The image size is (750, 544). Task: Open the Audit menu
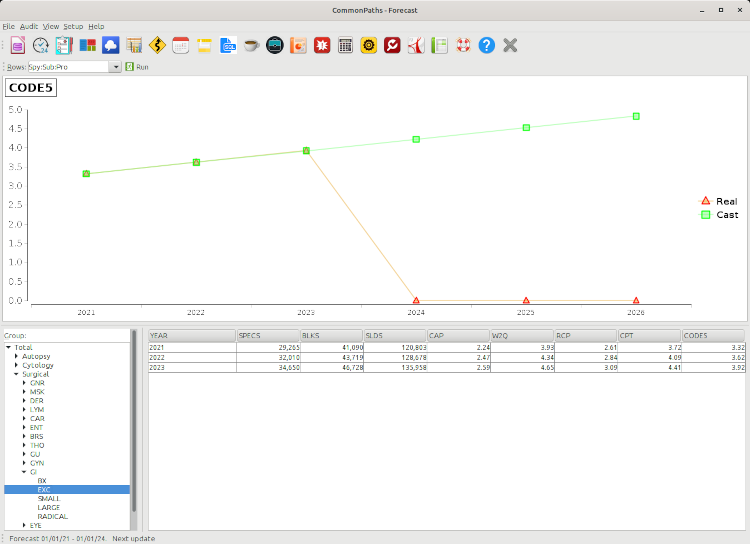pos(29,26)
